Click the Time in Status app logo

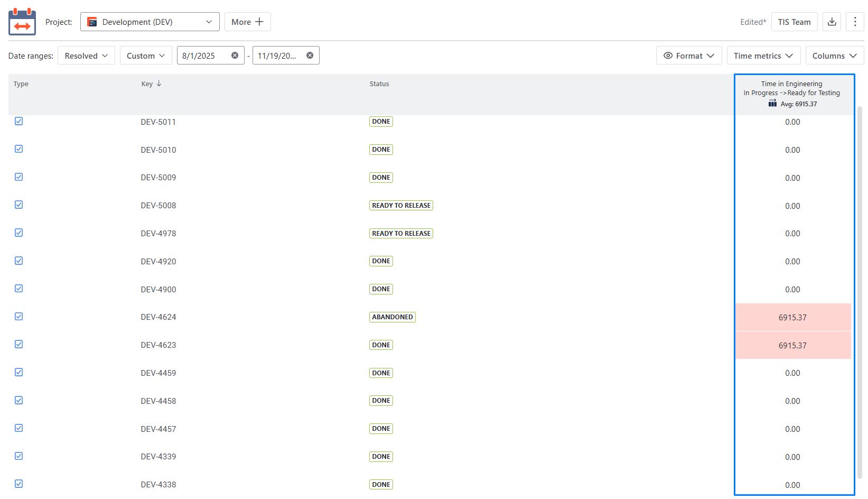point(22,22)
